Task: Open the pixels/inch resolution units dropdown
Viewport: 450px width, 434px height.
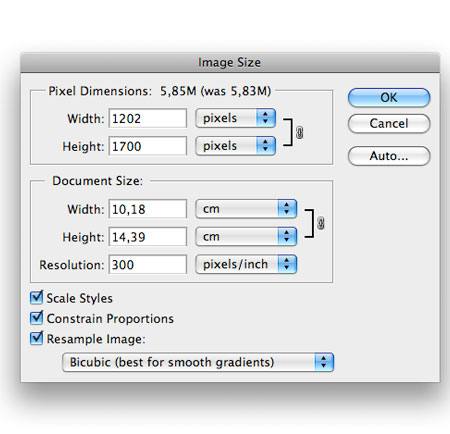Action: 246,264
